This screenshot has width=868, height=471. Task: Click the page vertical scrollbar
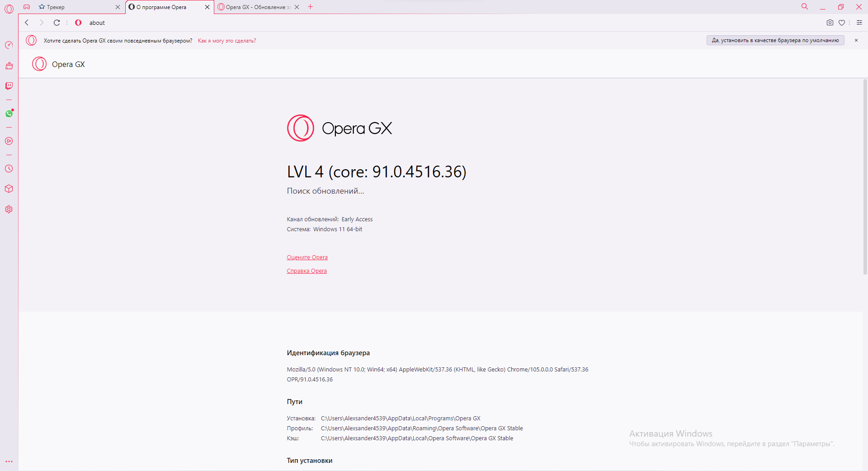[865, 176]
